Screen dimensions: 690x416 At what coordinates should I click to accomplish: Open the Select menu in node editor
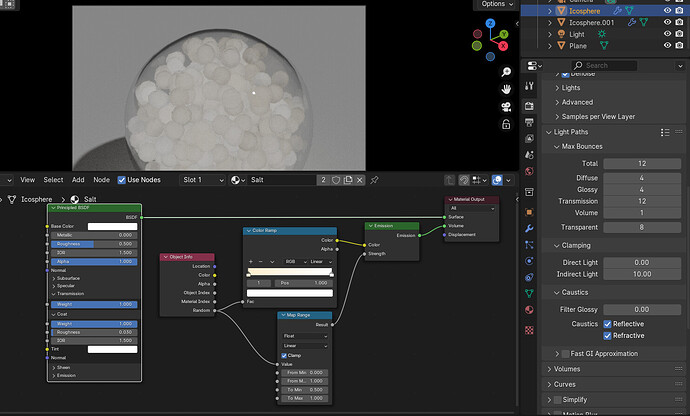[x=53, y=180]
